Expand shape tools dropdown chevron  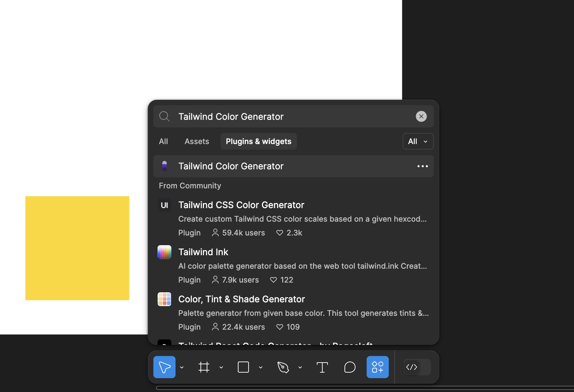click(x=261, y=367)
